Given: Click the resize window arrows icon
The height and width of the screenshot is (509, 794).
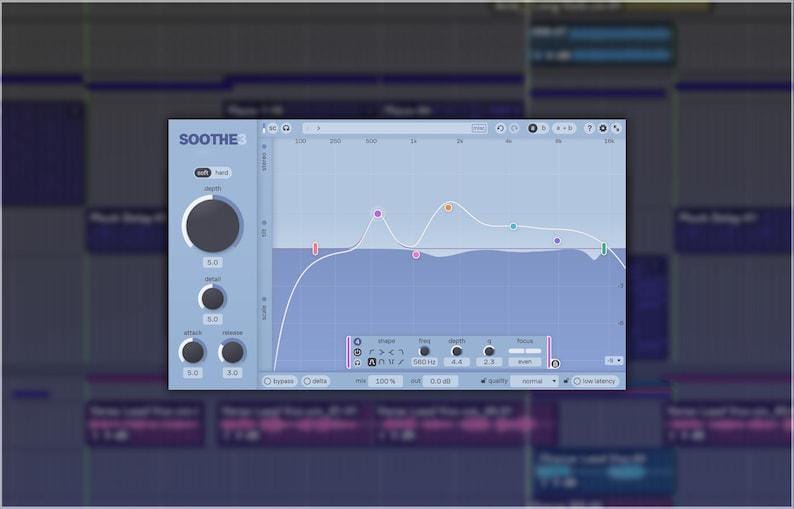Looking at the screenshot, I should click(x=616, y=129).
